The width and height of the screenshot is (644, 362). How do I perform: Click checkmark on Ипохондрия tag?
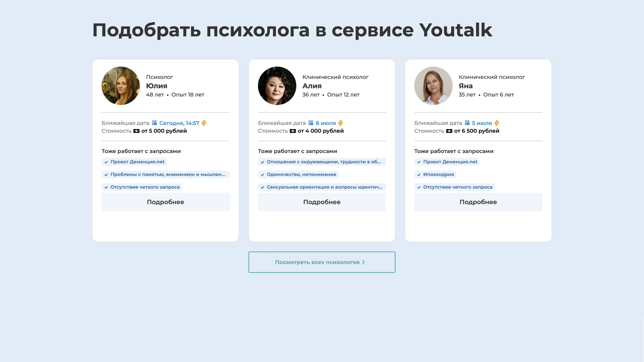pos(419,175)
